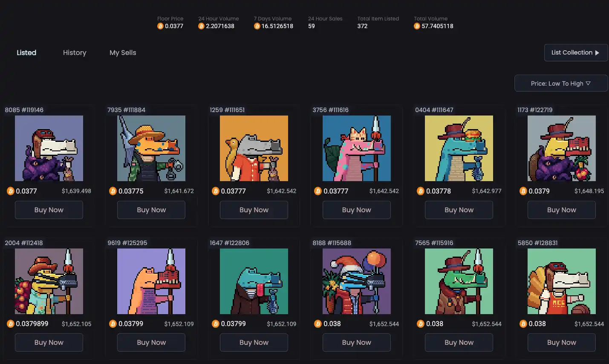Select the Listed tab
The height and width of the screenshot is (364, 609).
(26, 53)
